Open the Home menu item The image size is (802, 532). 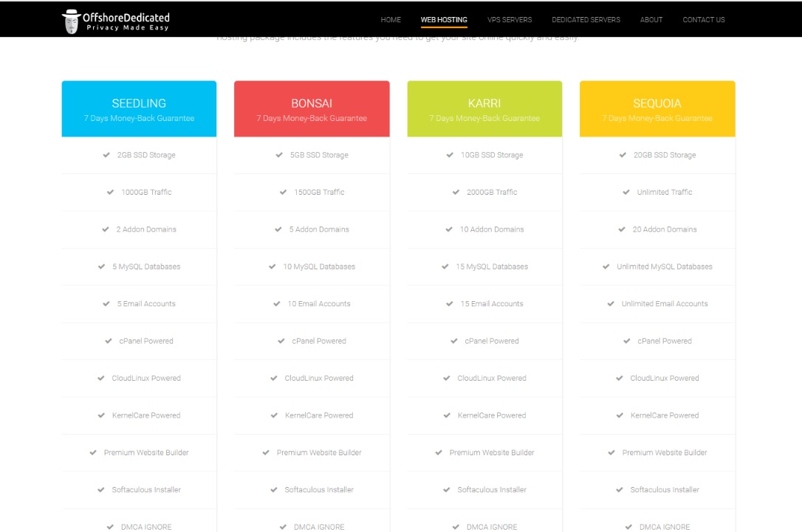tap(391, 20)
